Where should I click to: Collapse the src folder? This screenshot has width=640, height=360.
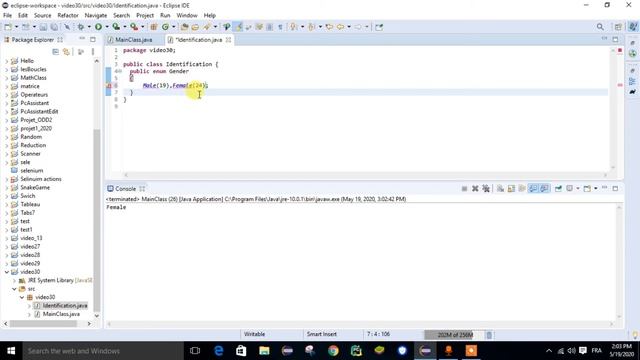(14, 289)
